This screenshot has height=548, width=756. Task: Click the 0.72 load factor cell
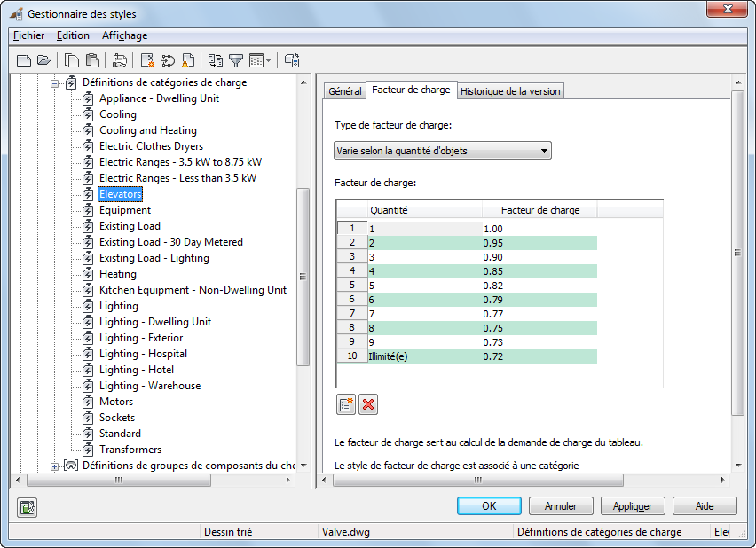coord(539,356)
